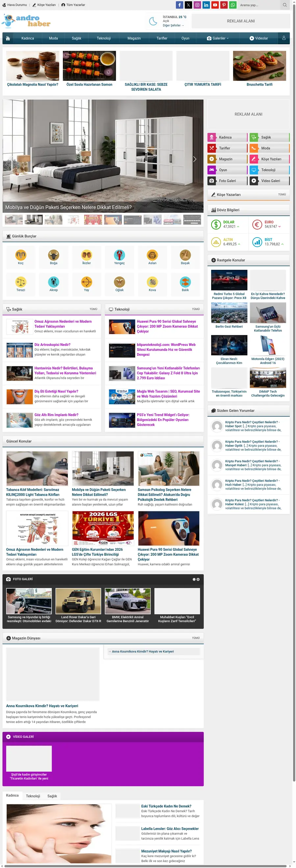Select the Akrep zodiac sign icon
Screen dimensions: 296x868
click(54, 282)
